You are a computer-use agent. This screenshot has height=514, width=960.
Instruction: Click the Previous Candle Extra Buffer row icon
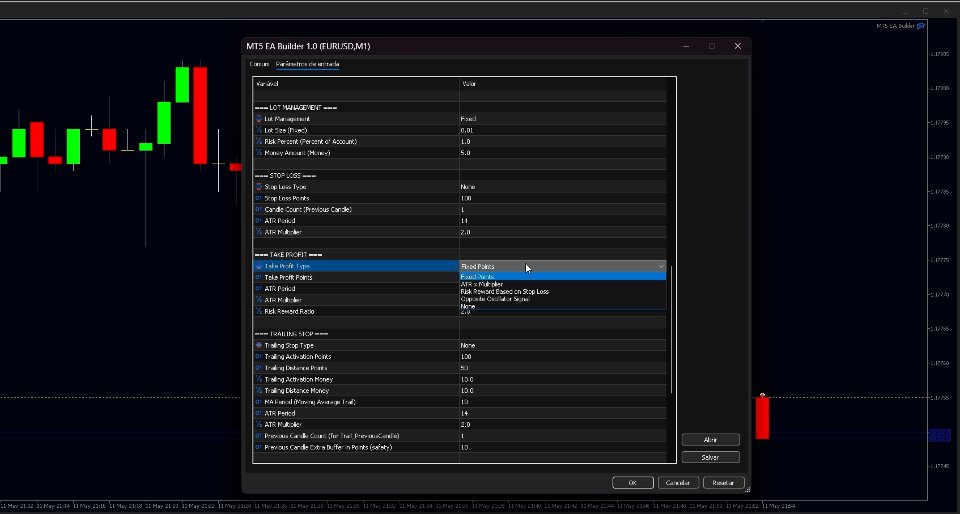point(258,447)
